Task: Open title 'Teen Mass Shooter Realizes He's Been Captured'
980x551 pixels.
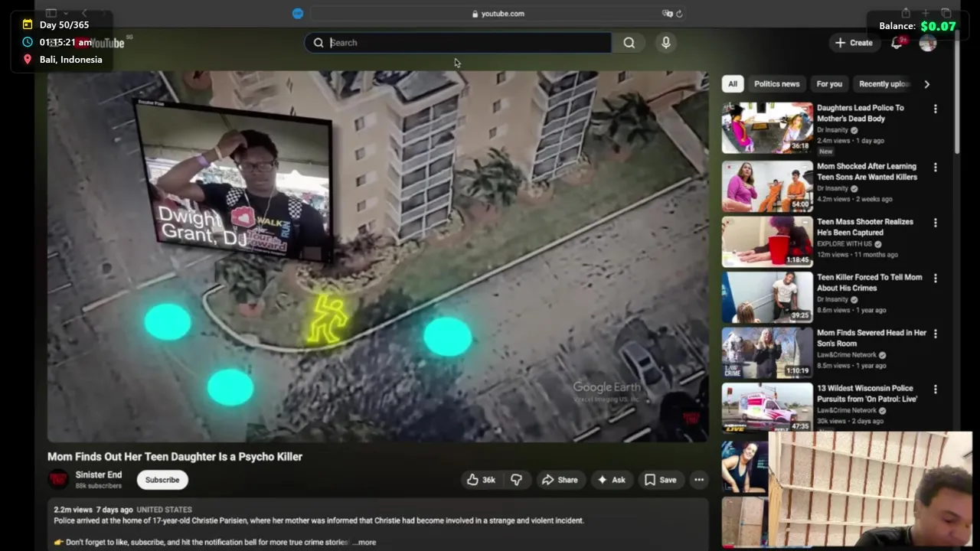Action: point(865,227)
